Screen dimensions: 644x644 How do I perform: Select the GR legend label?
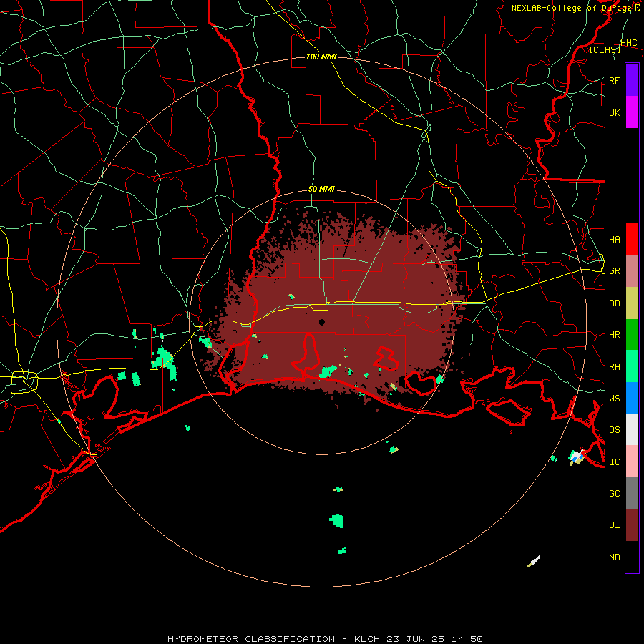pos(614,271)
